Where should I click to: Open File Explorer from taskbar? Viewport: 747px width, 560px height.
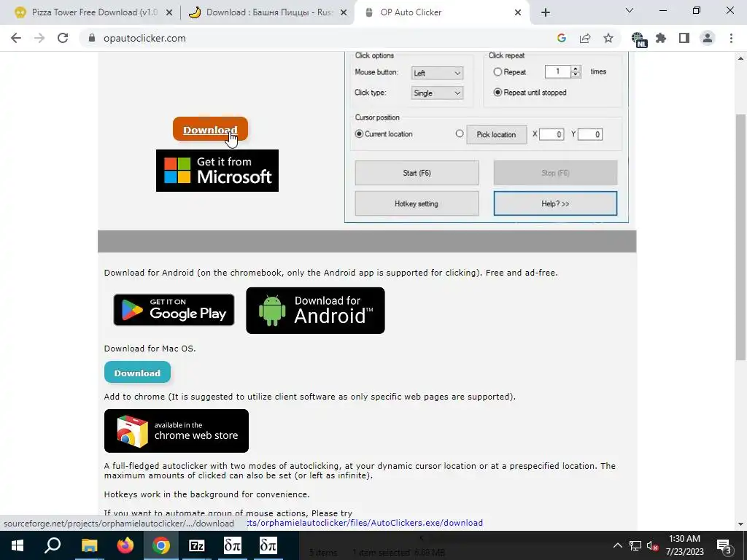click(x=89, y=545)
